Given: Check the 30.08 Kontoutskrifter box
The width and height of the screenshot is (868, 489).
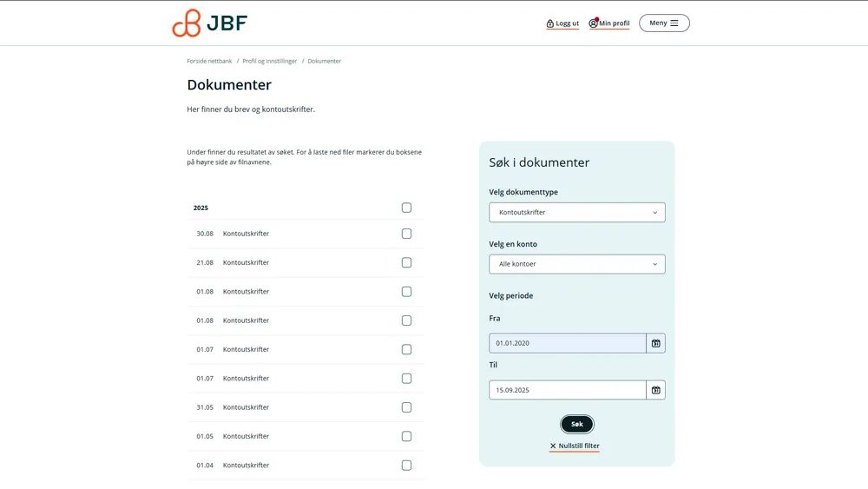Looking at the screenshot, I should [406, 234].
